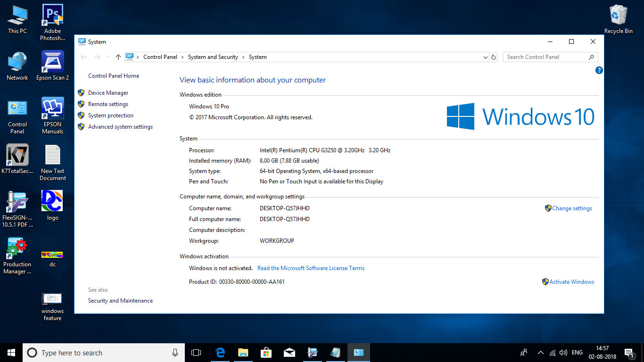Go up one level with up arrow
The height and width of the screenshot is (362, 644).
click(118, 57)
